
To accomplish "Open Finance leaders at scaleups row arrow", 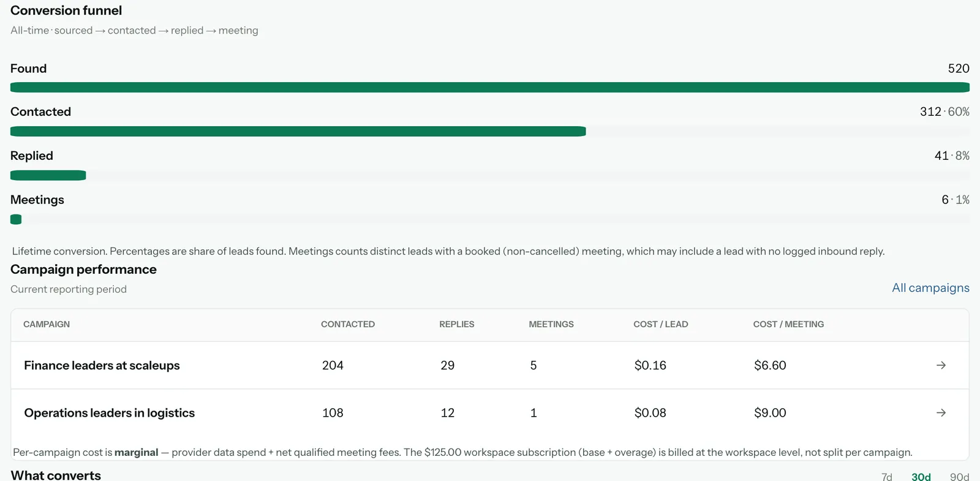I will [x=941, y=365].
